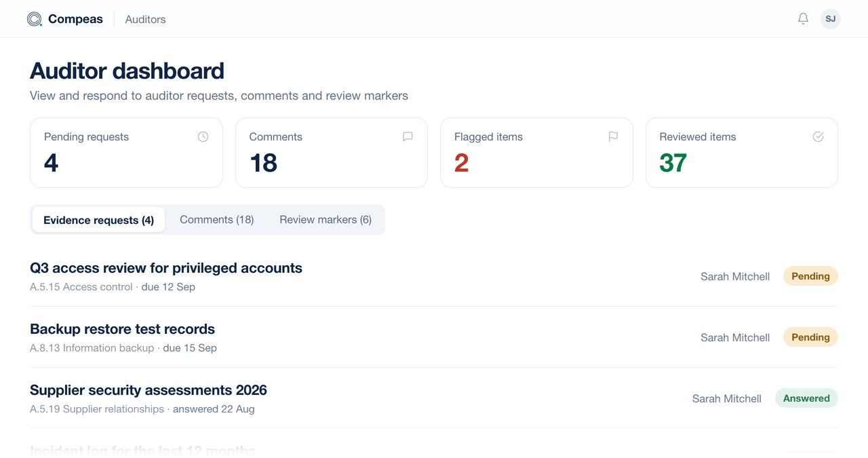Click 'A.8.13 Information backup · due 15 Sep' text
Viewport: 868px width, 458px height.
pyautogui.click(x=123, y=348)
